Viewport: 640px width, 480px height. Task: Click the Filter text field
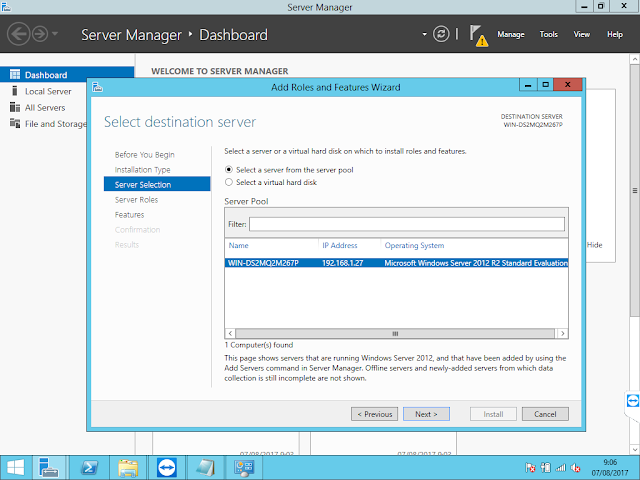coord(407,224)
